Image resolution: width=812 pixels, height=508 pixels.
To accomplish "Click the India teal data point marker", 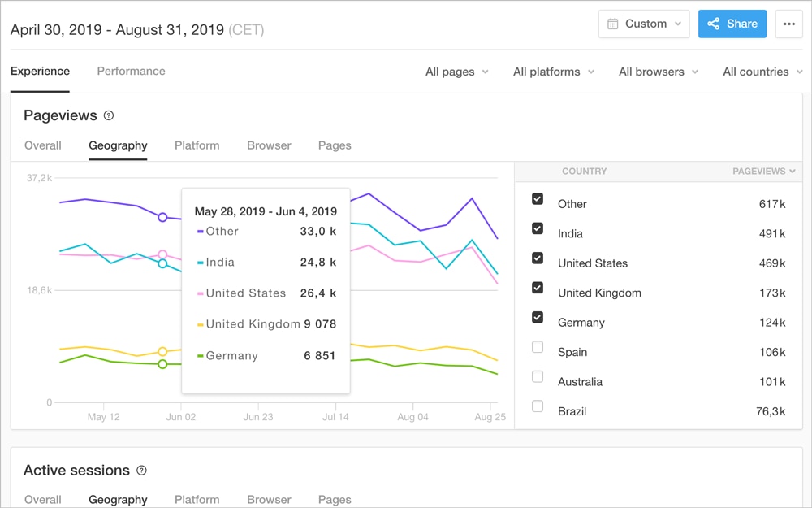I will [162, 263].
